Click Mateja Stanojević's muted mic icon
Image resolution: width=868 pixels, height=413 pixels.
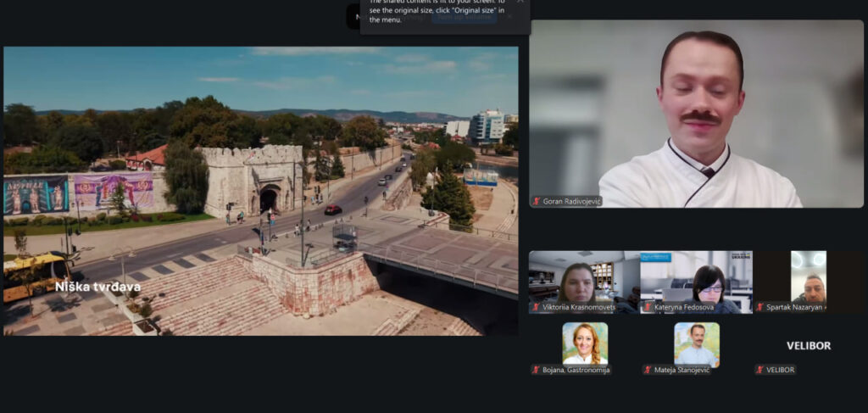point(648,370)
